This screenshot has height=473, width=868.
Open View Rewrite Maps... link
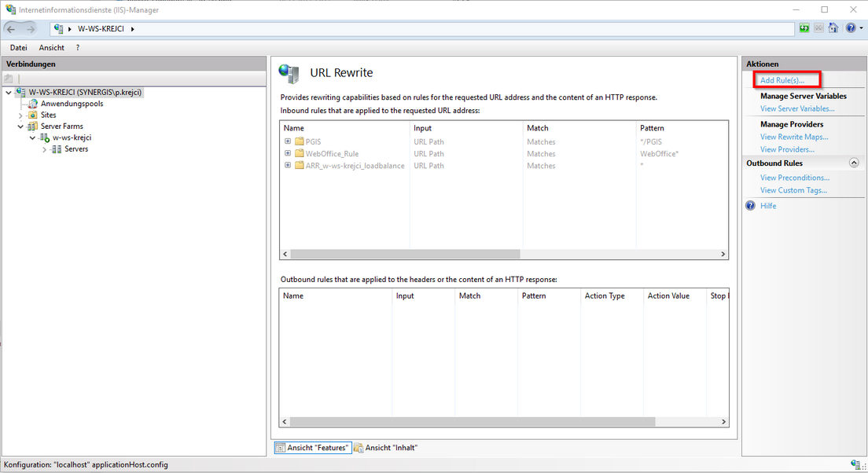[794, 137]
